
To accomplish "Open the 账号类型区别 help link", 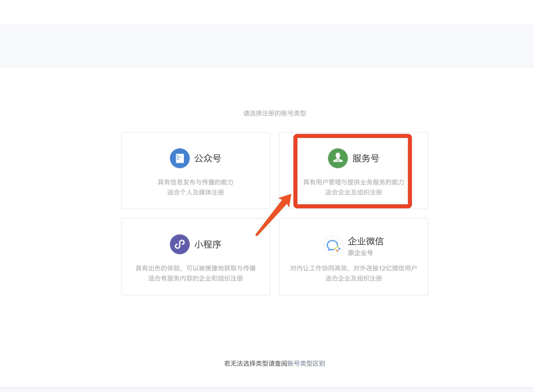I will pyautogui.click(x=306, y=364).
